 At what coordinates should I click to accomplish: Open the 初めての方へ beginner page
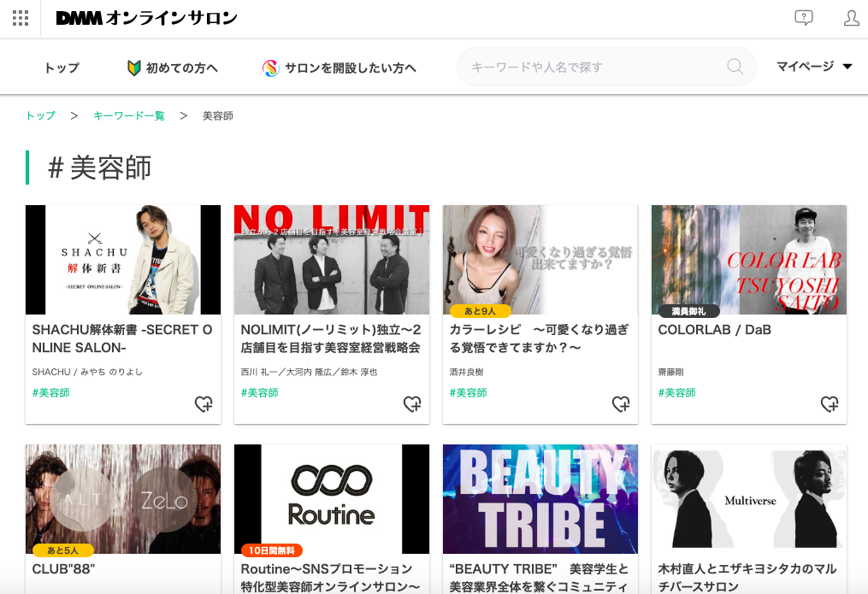[x=173, y=68]
